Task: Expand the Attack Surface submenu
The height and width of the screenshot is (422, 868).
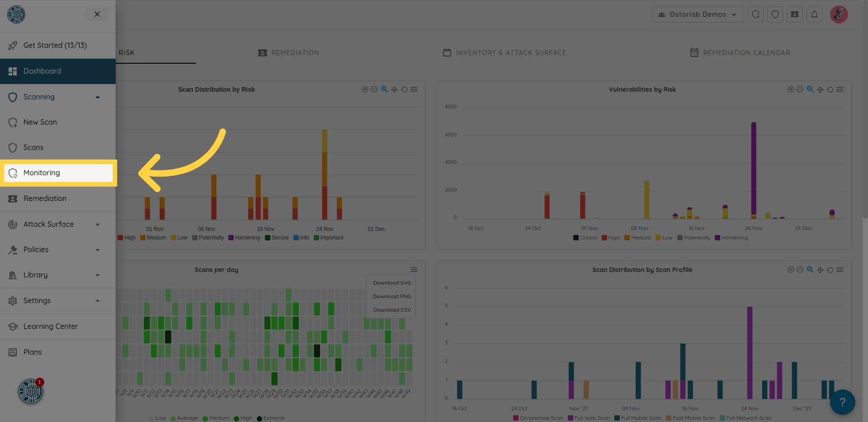Action: pyautogui.click(x=98, y=225)
